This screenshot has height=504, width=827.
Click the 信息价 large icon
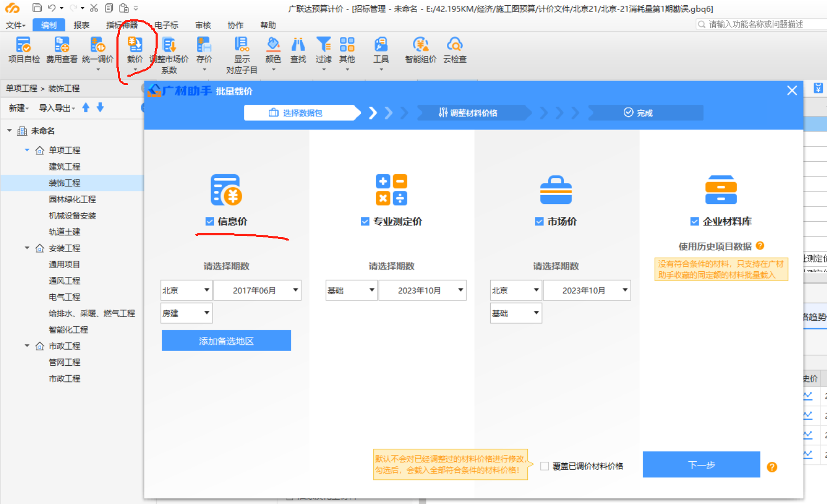click(x=226, y=190)
